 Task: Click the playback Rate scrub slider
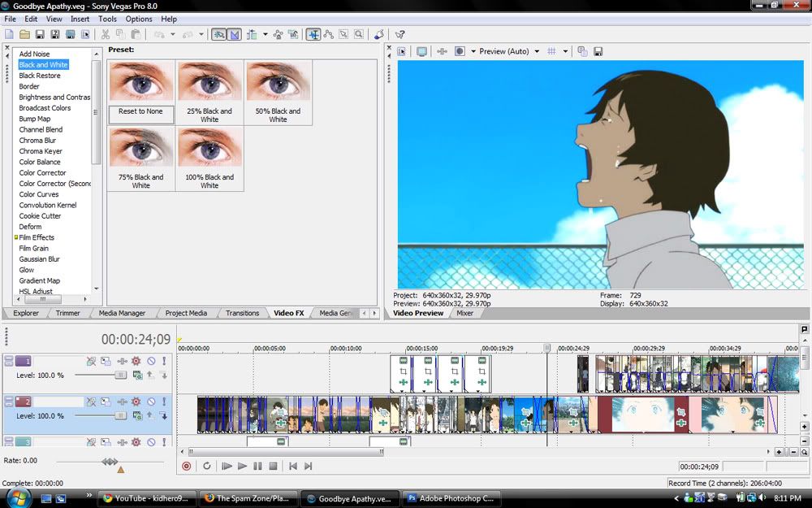110,462
